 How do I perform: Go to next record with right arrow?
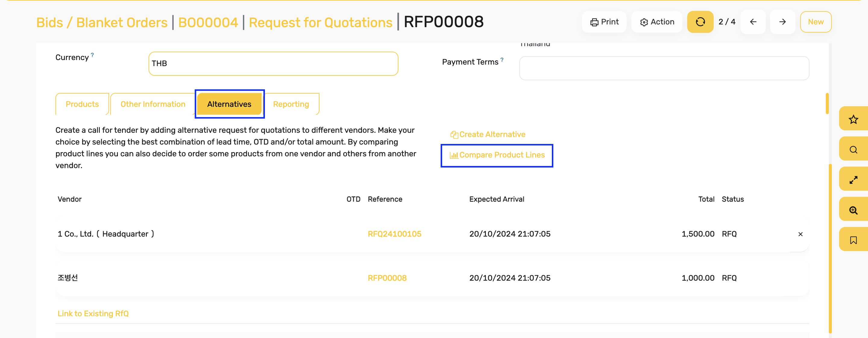pos(782,22)
